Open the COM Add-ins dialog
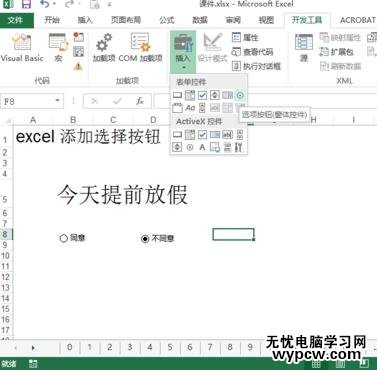Screen dimensions: 377x370 point(140,47)
